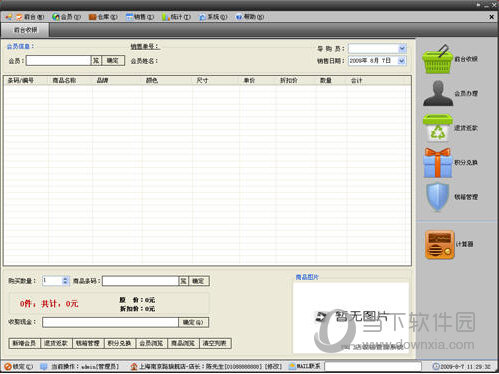Screen dimensions: 499x374
Task: Switch to the 前台收银 tab
Action: click(25, 30)
